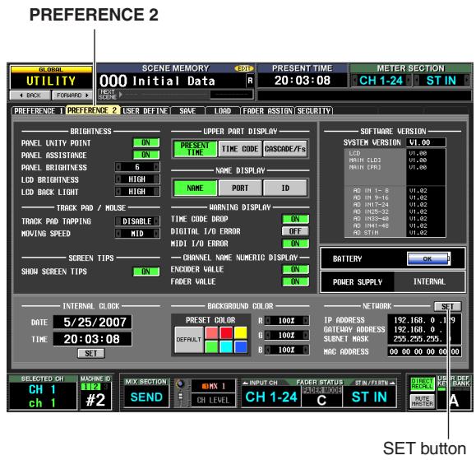Choose ID in Name Display
Screen dimensions: 476x460
point(284,188)
